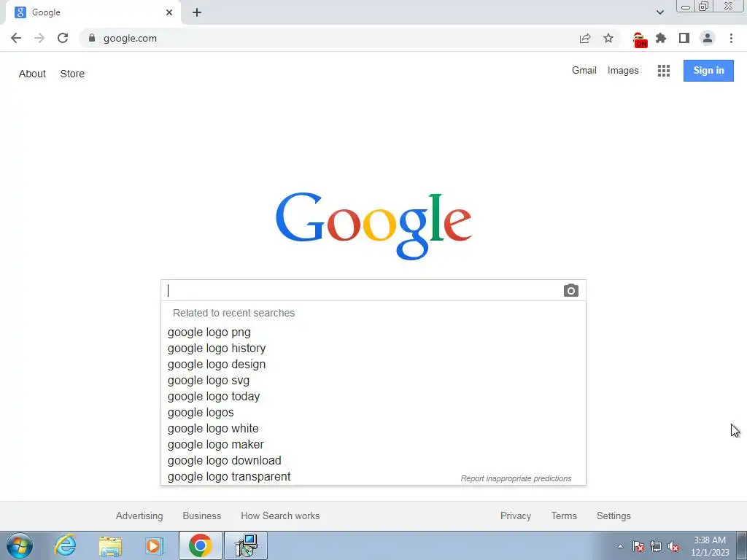747x560 pixels.
Task: Choose suggestion google logo design
Action: coord(373,365)
